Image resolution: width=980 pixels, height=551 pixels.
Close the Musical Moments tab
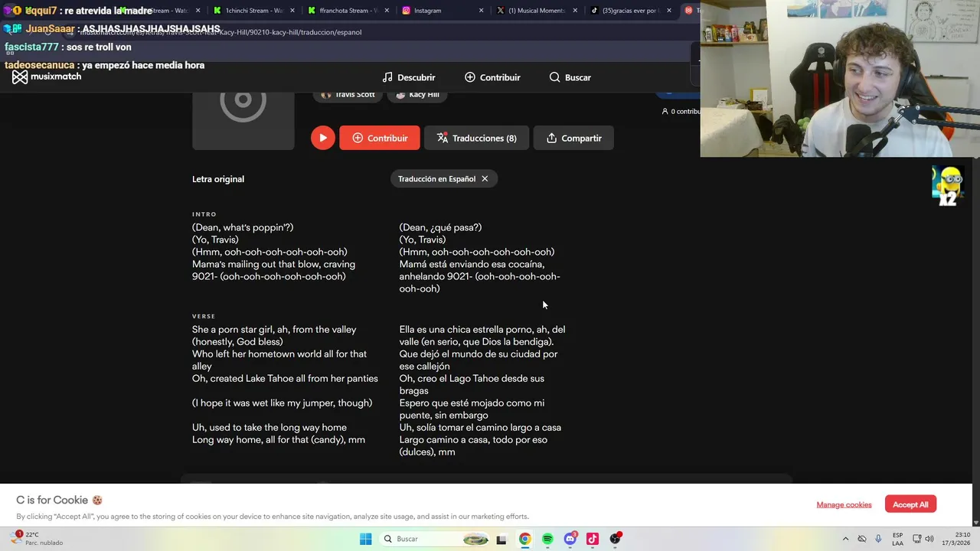577,11
